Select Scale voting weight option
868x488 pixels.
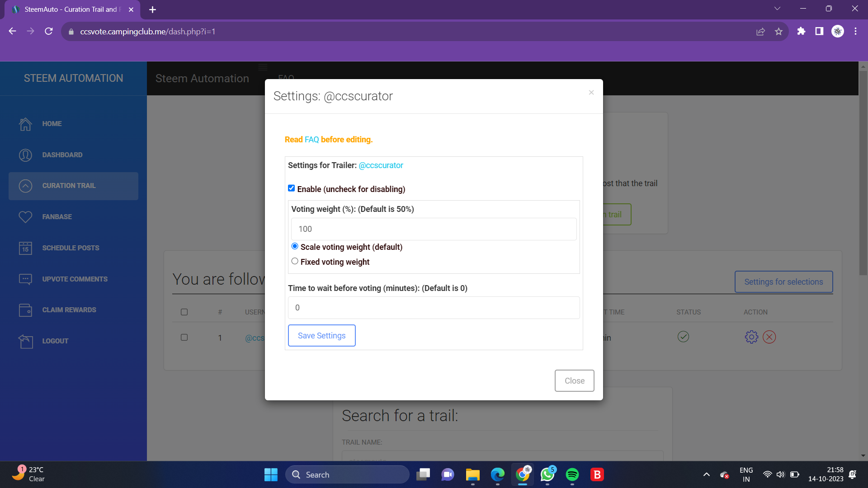click(x=295, y=246)
